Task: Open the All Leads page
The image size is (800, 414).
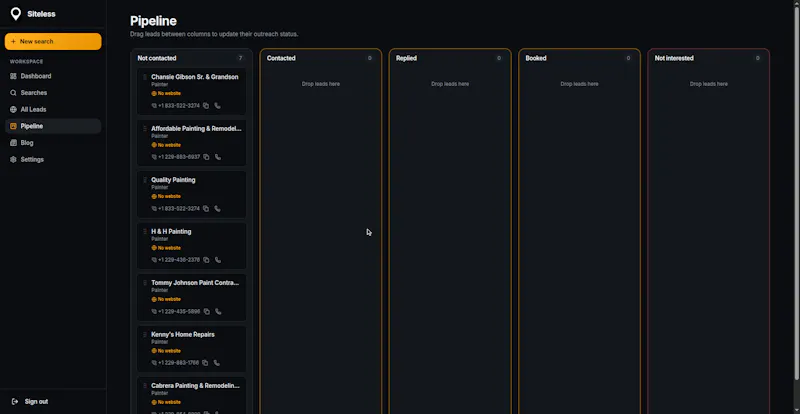Action: point(53,109)
